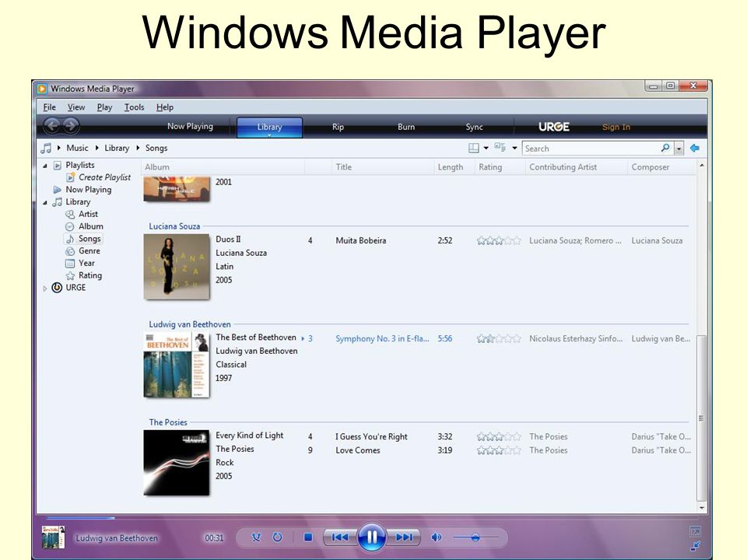Collapse the Library tree node

pyautogui.click(x=45, y=202)
